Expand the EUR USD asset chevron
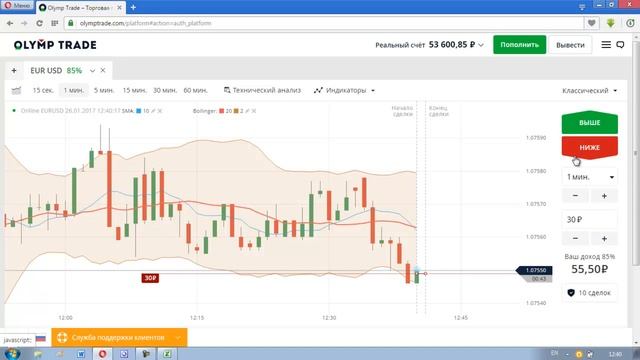The height and width of the screenshot is (360, 640). pyautogui.click(x=93, y=71)
